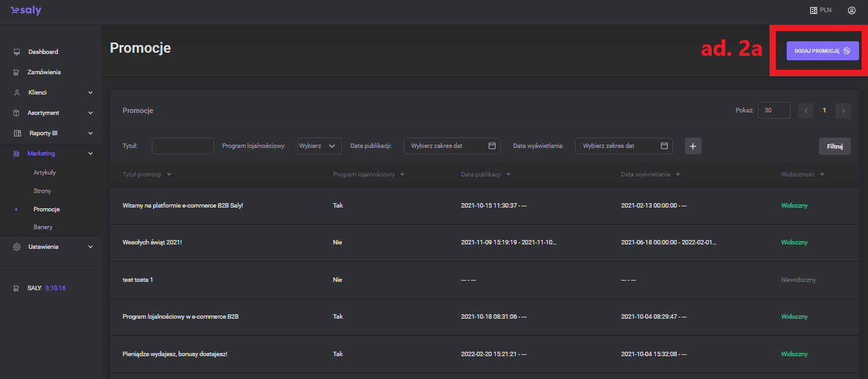Click the plus icon to add filter

[x=693, y=146]
